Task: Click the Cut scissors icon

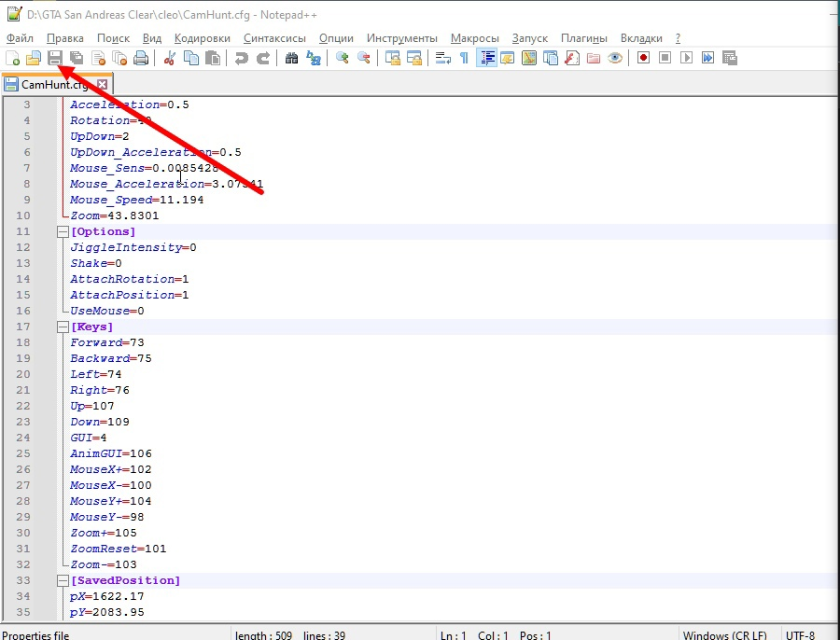Action: 170,58
